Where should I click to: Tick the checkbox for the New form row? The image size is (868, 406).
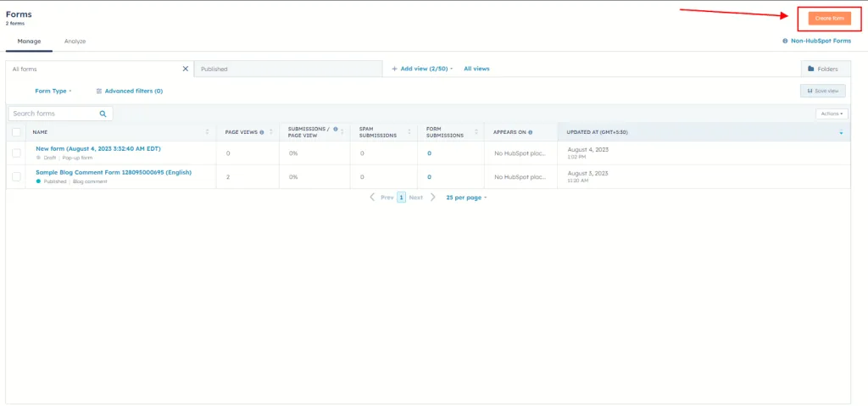click(x=16, y=153)
